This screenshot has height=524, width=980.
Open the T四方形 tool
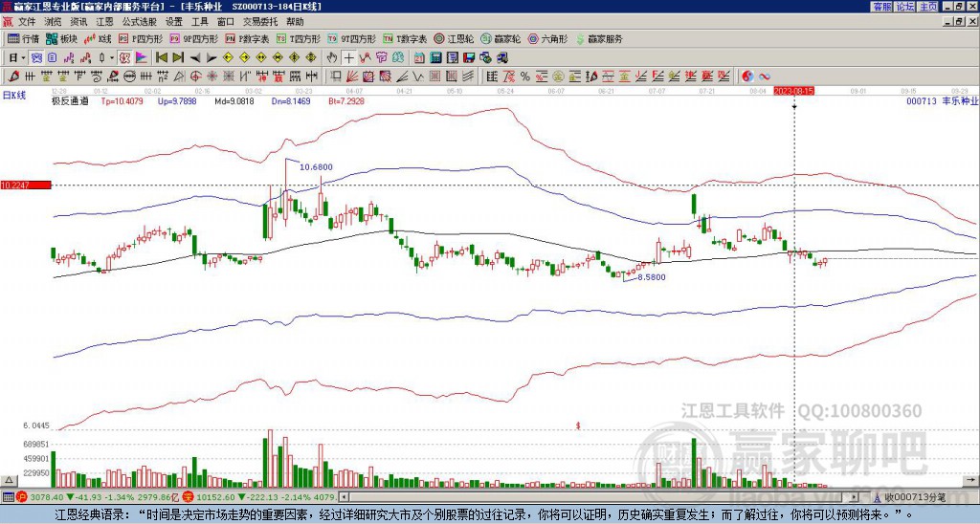(x=299, y=38)
